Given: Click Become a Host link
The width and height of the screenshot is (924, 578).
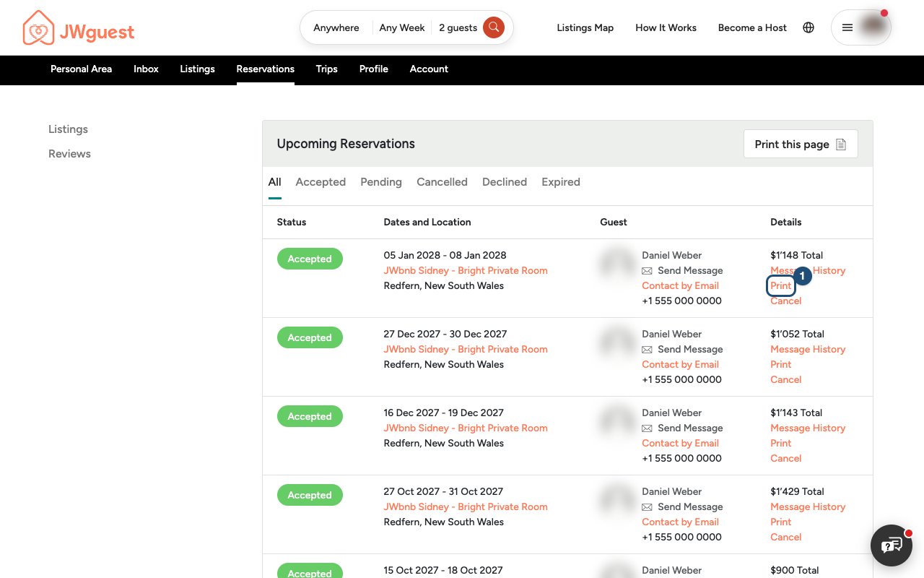Looking at the screenshot, I should coord(752,27).
